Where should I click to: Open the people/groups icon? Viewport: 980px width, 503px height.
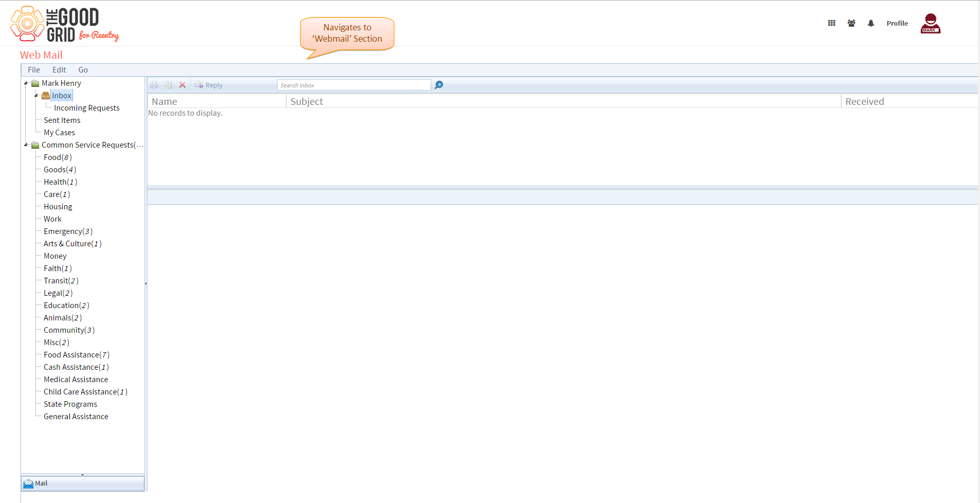(852, 23)
